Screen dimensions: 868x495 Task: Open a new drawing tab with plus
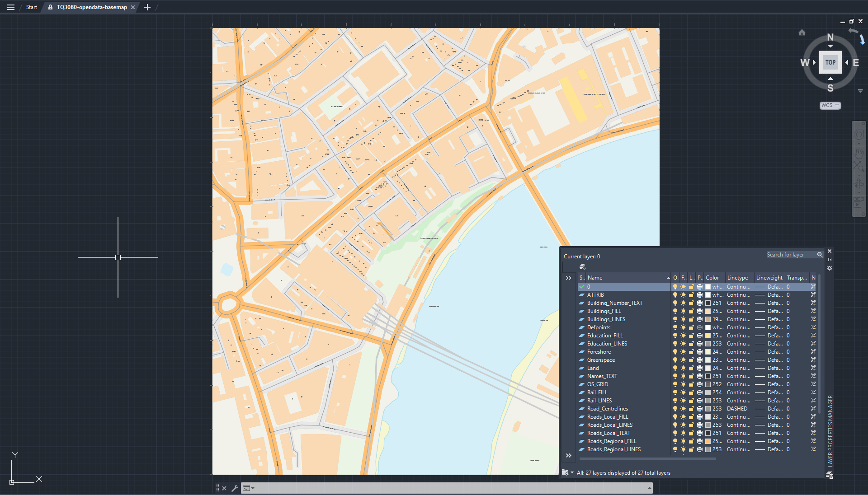point(147,7)
